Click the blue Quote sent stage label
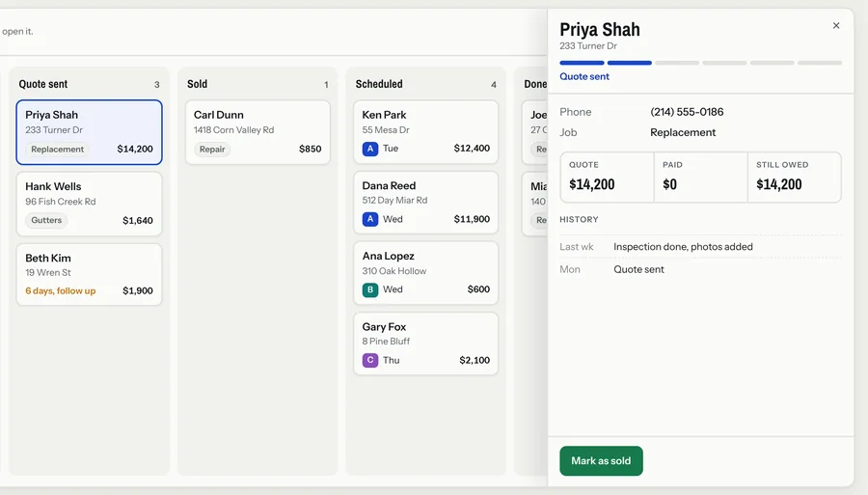 coord(584,76)
